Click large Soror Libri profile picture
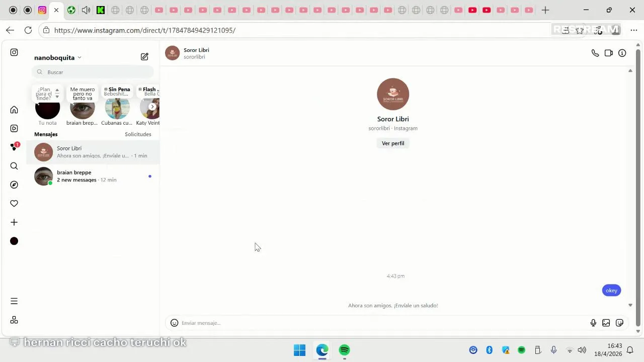644x362 pixels. (x=393, y=94)
